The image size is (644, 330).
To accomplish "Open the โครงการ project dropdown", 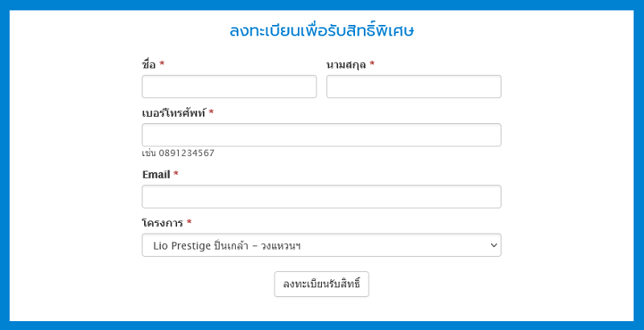I will [x=321, y=245].
